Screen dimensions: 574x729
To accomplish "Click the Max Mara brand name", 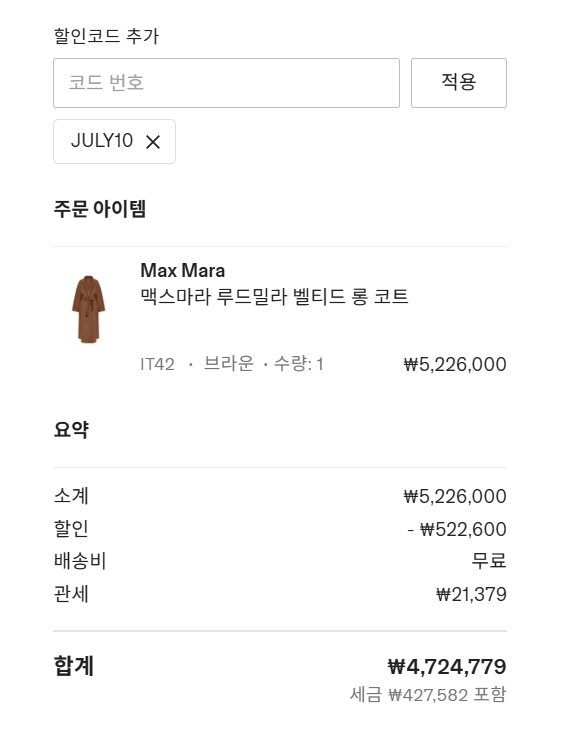I will [183, 270].
